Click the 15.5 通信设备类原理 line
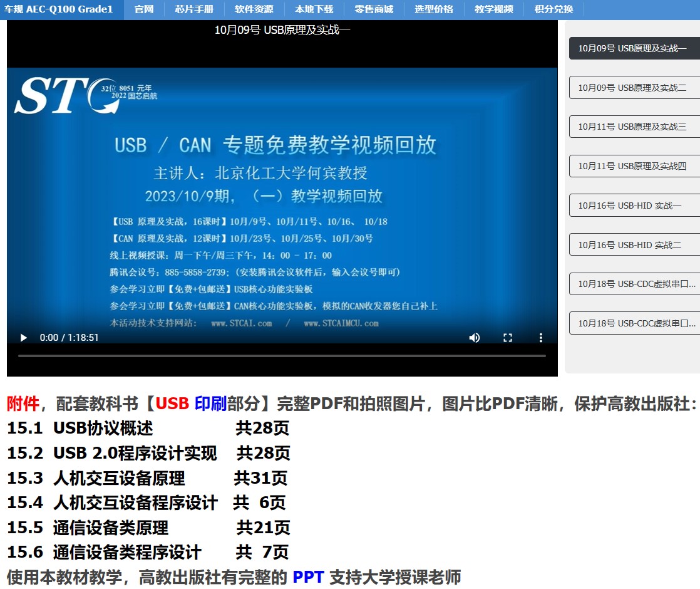This screenshot has width=700, height=589. click(x=148, y=528)
